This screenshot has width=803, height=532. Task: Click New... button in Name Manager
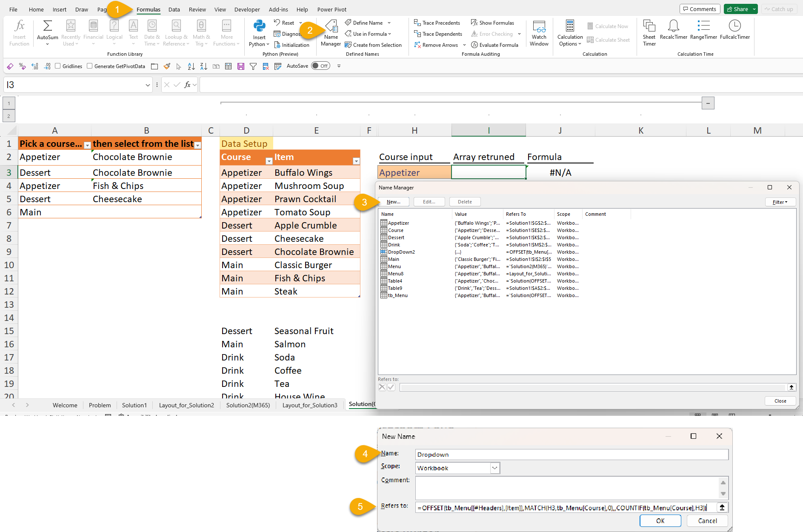(x=394, y=202)
